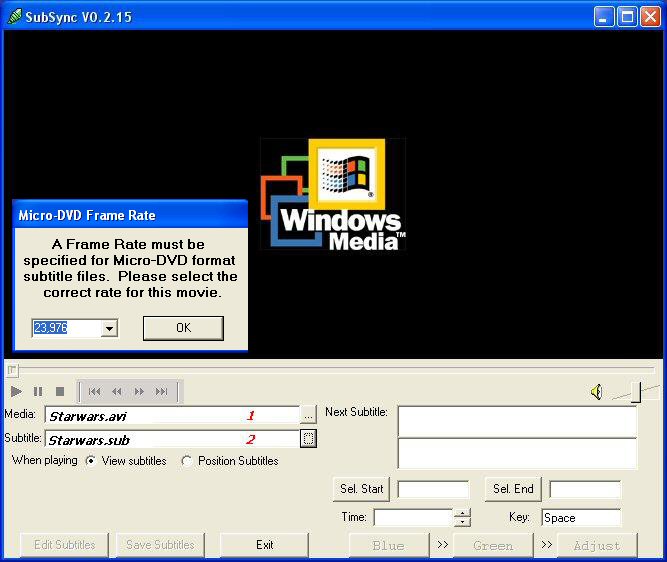The image size is (667, 562).
Task: Click the upper Next Subtitle text box
Action: tap(517, 421)
